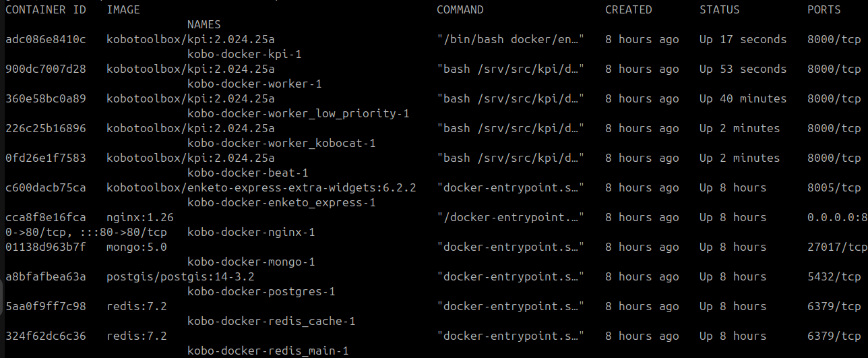
Task: Click the kobotoolbox/enketo-express-extra-widgets:6.2.2 image
Action: pos(261,187)
